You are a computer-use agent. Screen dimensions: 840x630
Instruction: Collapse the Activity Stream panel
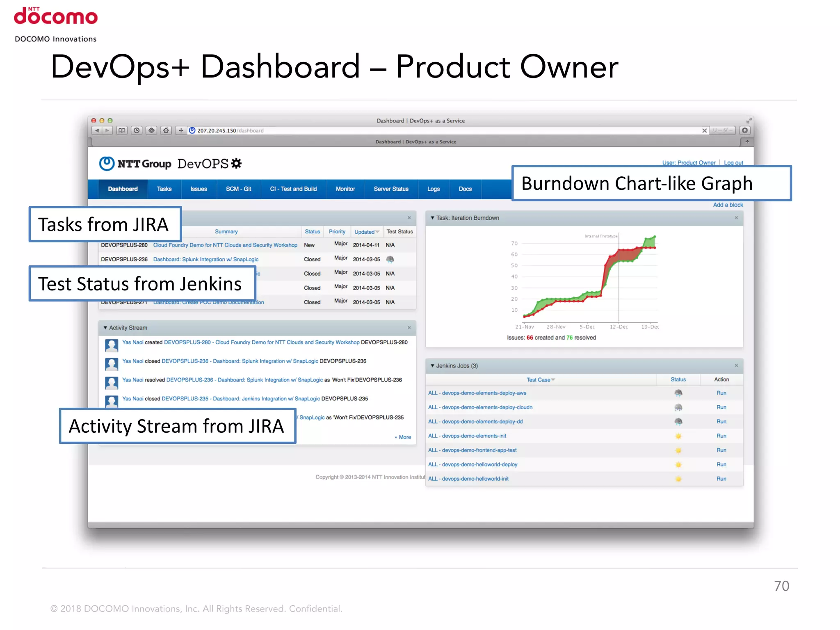coord(105,328)
